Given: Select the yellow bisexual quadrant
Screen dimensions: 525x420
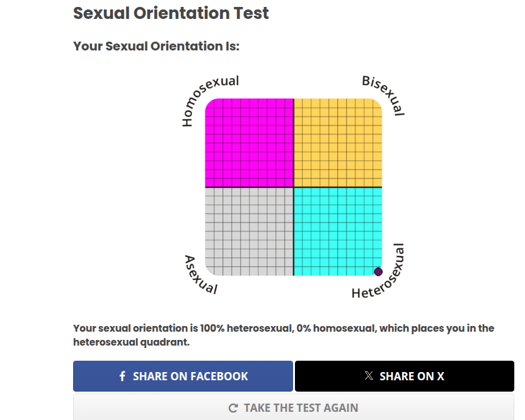Looking at the screenshot, I should coord(338,143).
